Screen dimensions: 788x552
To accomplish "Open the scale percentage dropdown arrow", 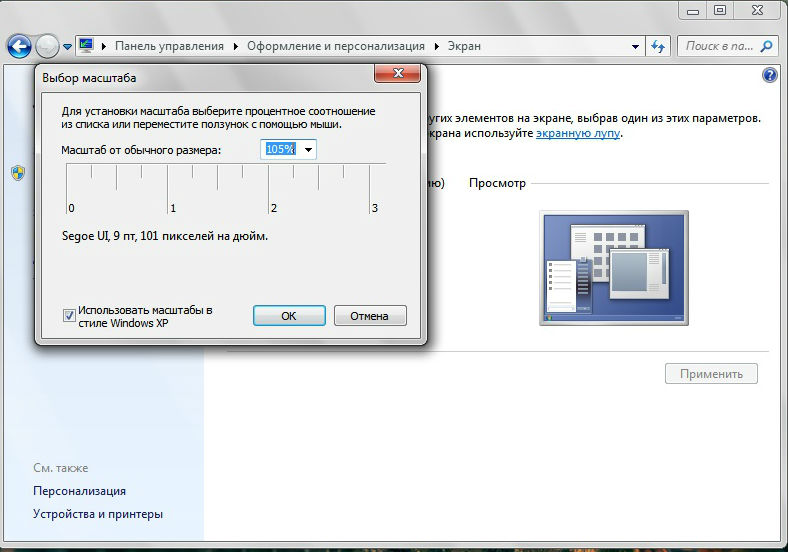I will (x=307, y=150).
